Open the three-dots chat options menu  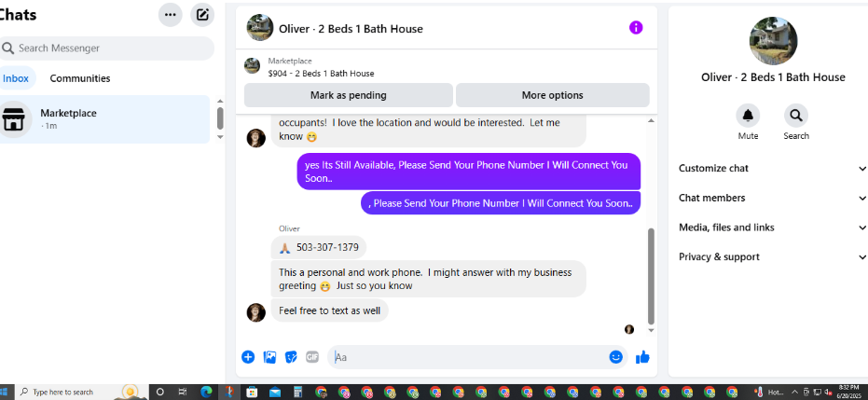pyautogui.click(x=171, y=15)
